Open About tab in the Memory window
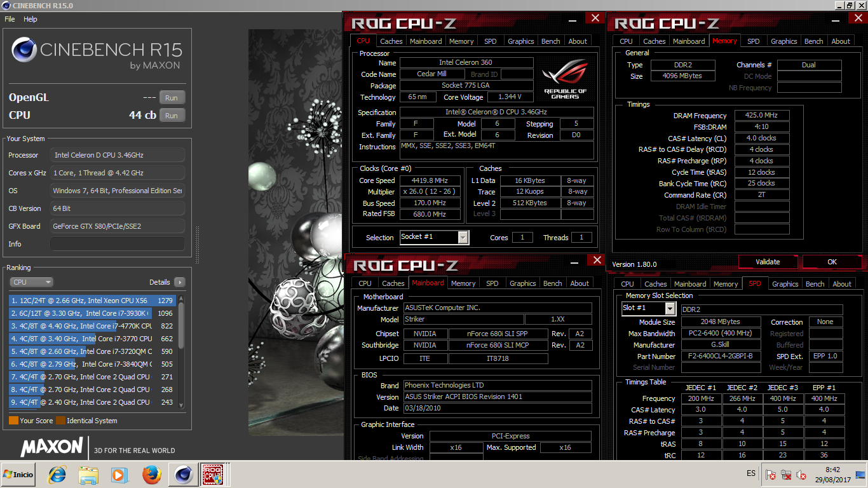The width and height of the screenshot is (868, 488). click(x=841, y=41)
